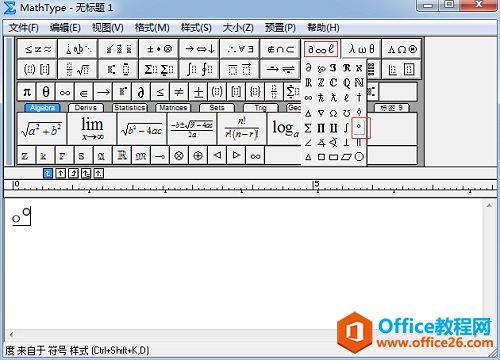This screenshot has width=500, height=360.
Task: Insert double-struck ℤ from the open palette
Action: tap(321, 82)
